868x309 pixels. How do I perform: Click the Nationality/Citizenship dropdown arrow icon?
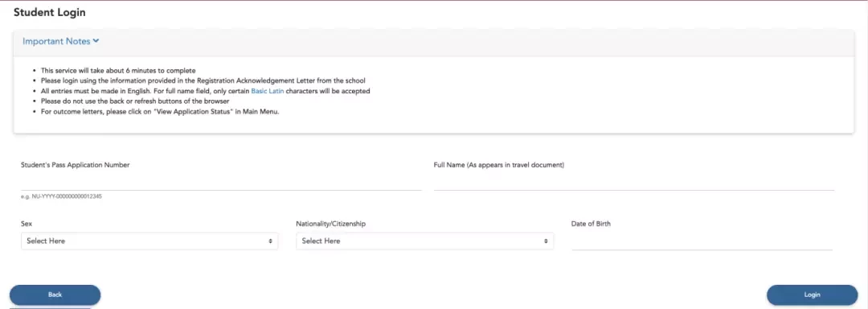545,241
